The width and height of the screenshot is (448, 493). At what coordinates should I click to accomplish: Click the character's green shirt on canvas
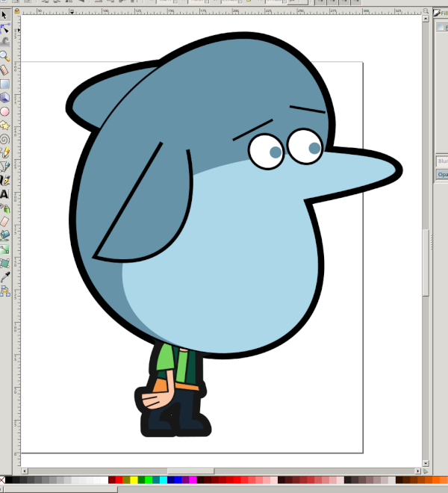[165, 357]
